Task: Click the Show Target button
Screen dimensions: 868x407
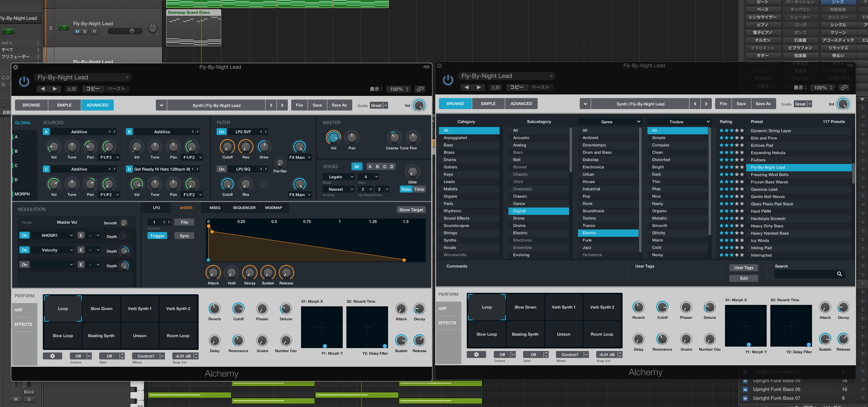Action: tap(411, 210)
